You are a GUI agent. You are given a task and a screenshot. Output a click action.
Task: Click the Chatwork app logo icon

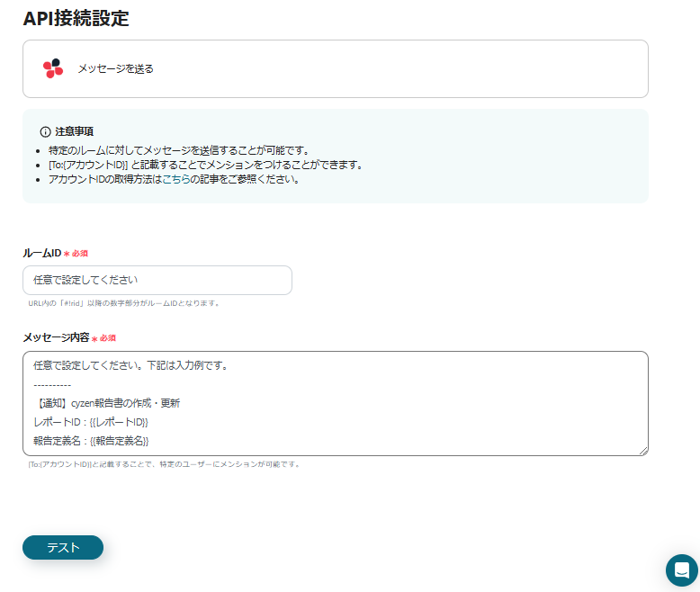point(53,68)
